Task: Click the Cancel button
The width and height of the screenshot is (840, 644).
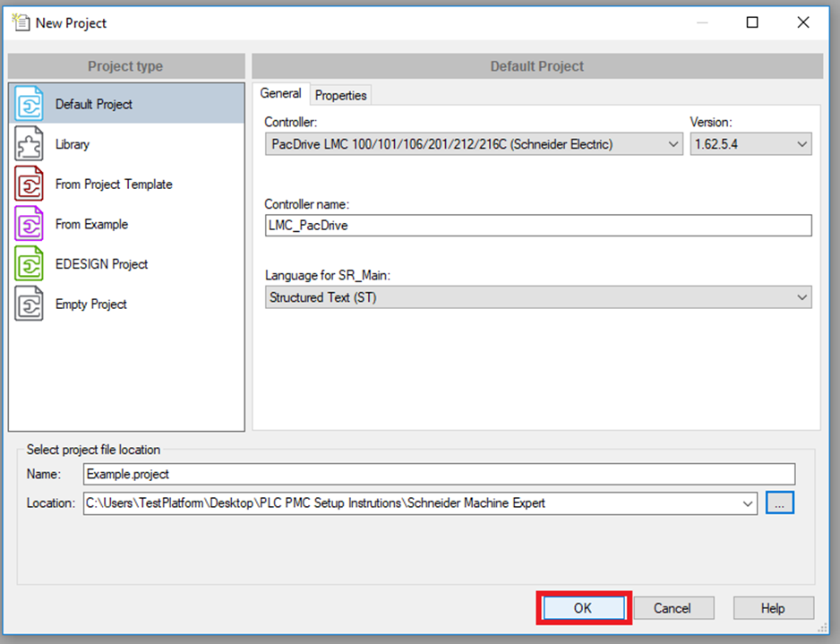Action: [672, 608]
